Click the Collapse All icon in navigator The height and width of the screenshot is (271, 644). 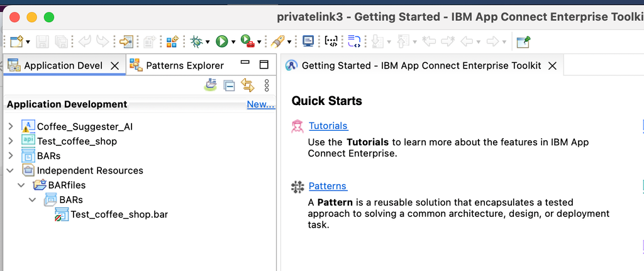pos(230,86)
